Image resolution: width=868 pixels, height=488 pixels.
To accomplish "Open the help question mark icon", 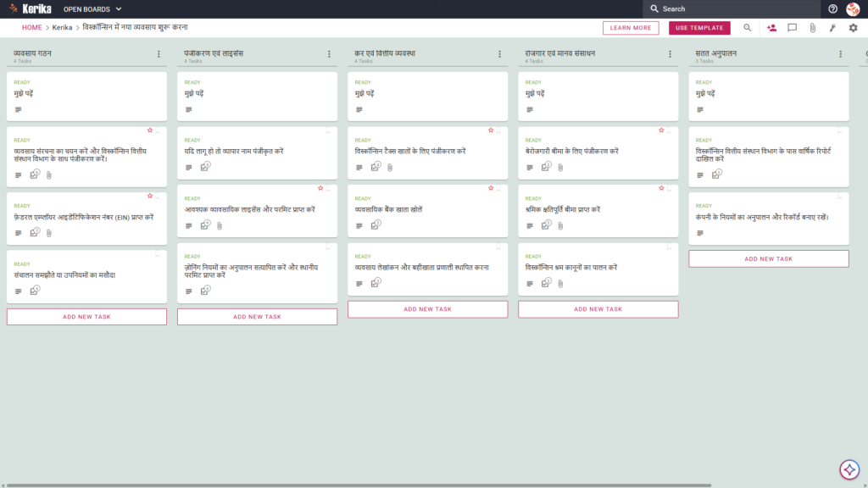I will pyautogui.click(x=832, y=8).
